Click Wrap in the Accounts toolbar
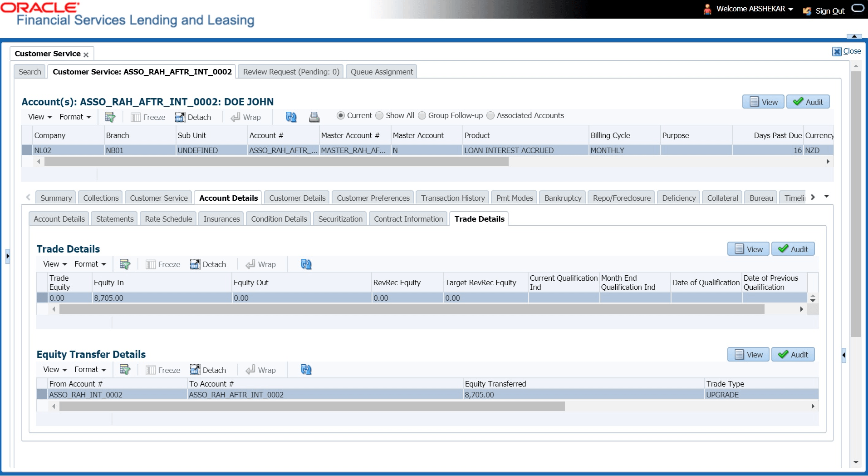 click(x=246, y=117)
